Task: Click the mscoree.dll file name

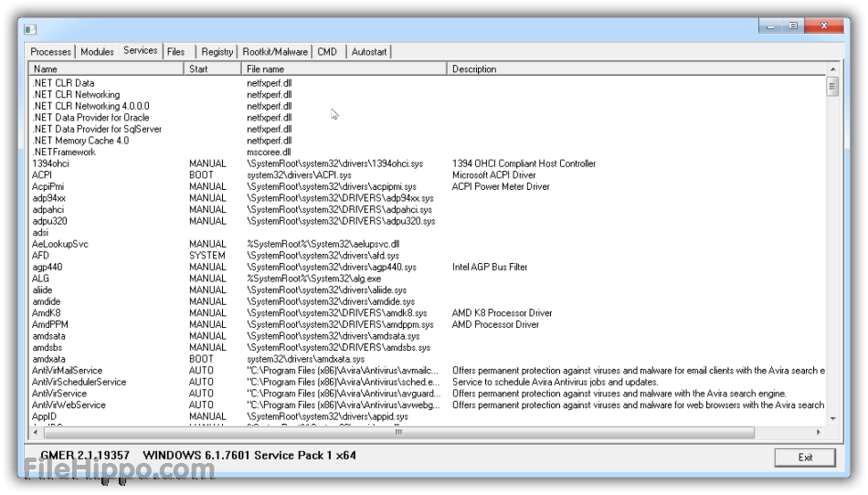Action: [x=269, y=153]
